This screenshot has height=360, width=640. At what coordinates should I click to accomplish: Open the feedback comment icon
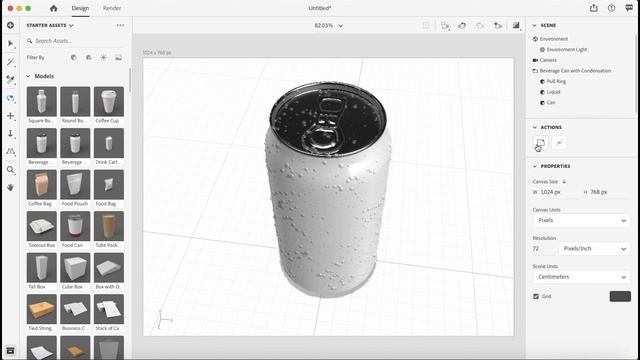click(629, 8)
